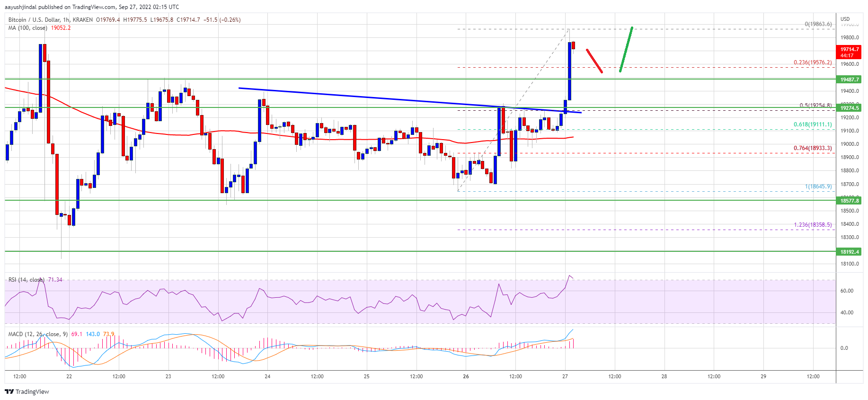The width and height of the screenshot is (868, 400).
Task: Click the green 18577.8 support label
Action: (850, 201)
